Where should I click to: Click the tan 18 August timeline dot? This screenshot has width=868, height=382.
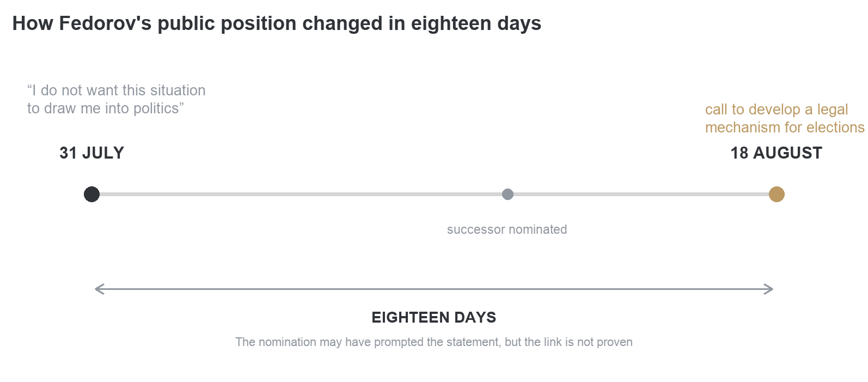coord(777,194)
